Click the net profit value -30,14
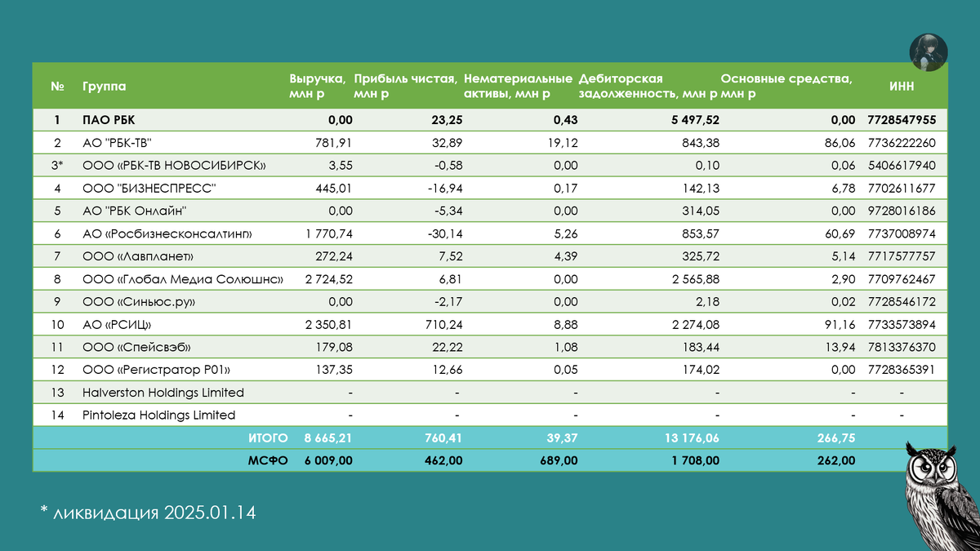The height and width of the screenshot is (551, 980). pos(445,234)
